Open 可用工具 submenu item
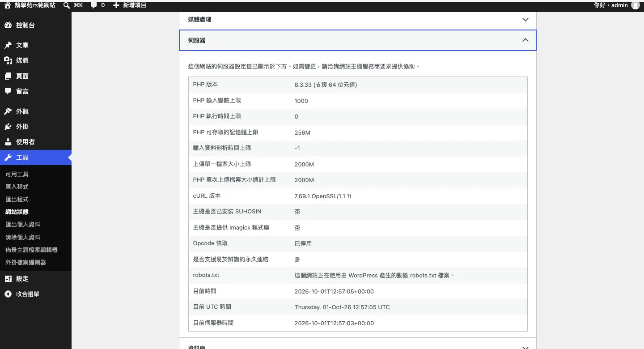The width and height of the screenshot is (644, 349). click(x=17, y=174)
